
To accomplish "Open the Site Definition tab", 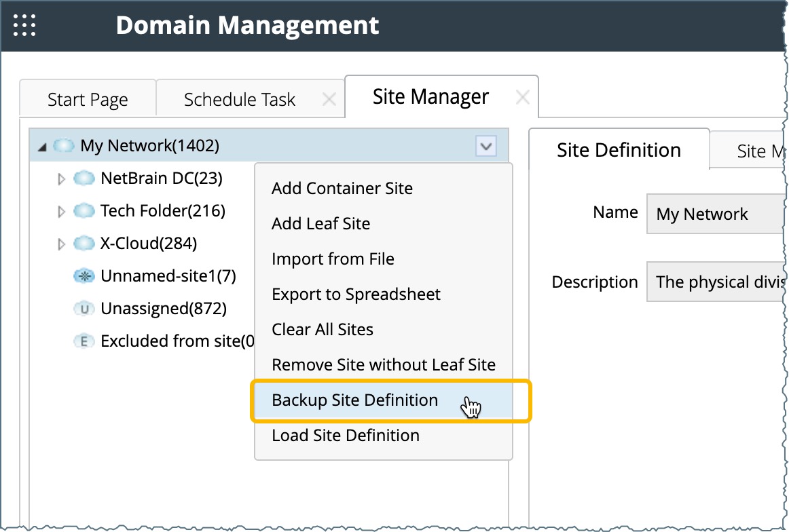I will (619, 150).
